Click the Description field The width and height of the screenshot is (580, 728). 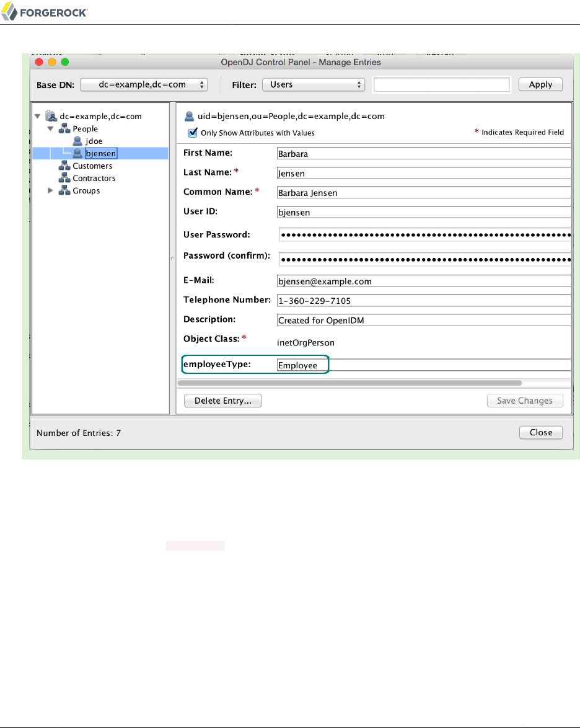(424, 321)
